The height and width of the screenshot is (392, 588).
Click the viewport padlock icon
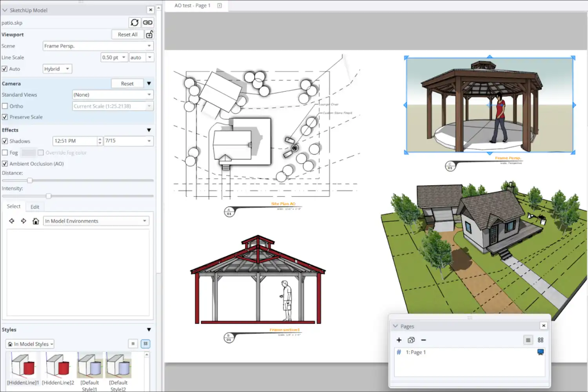[149, 34]
